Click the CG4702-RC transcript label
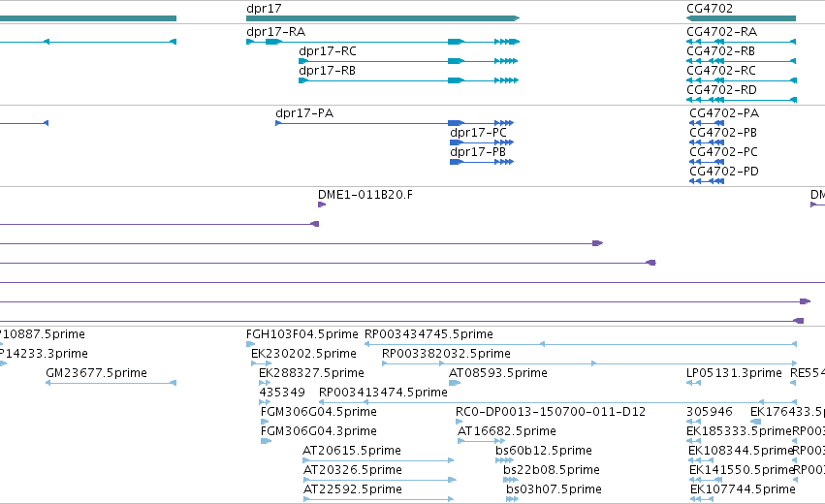 (x=721, y=71)
